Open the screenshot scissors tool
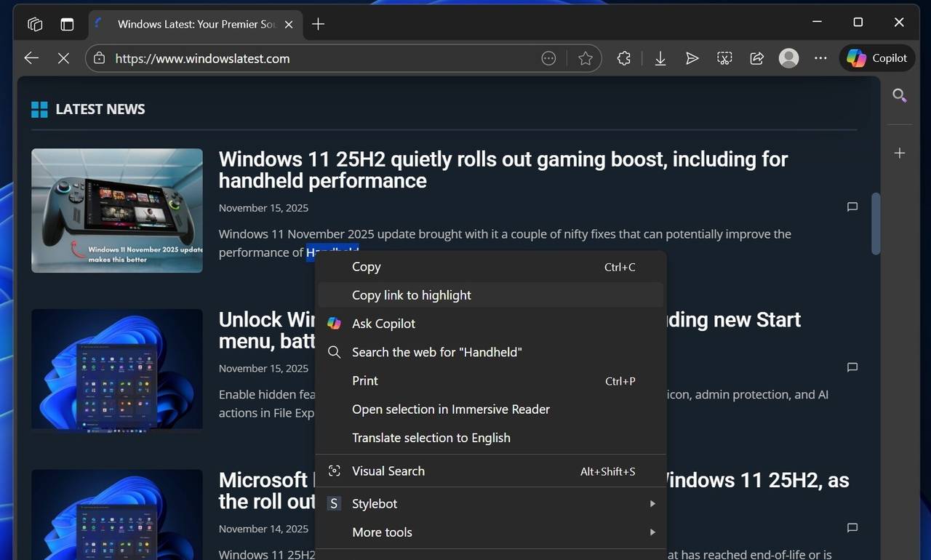931x560 pixels. click(x=724, y=58)
